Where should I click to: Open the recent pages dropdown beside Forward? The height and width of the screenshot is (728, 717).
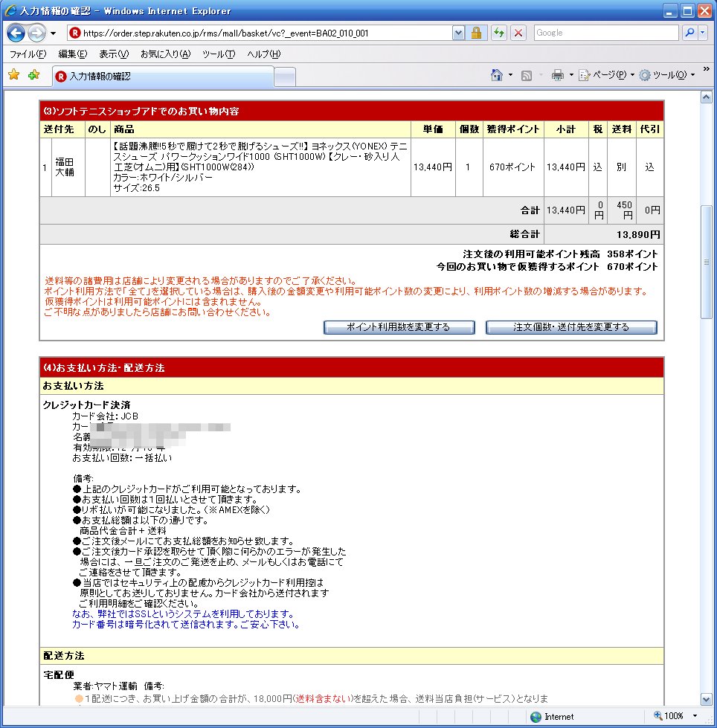(53, 33)
